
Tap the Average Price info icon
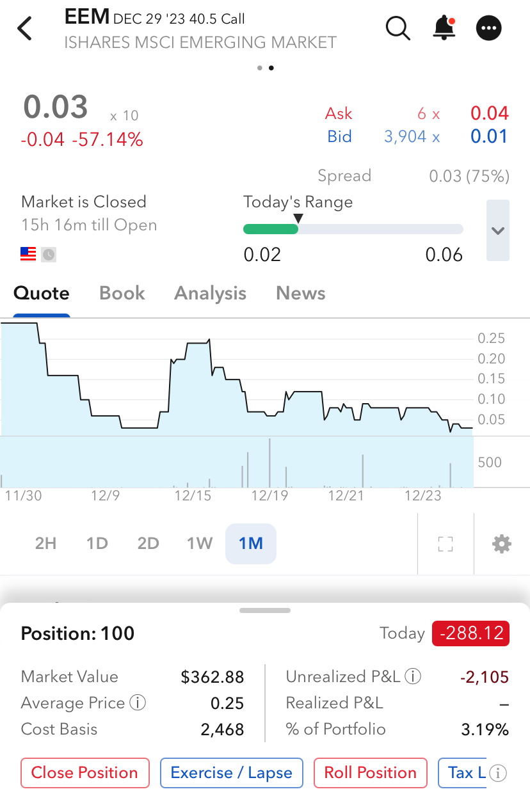138,703
